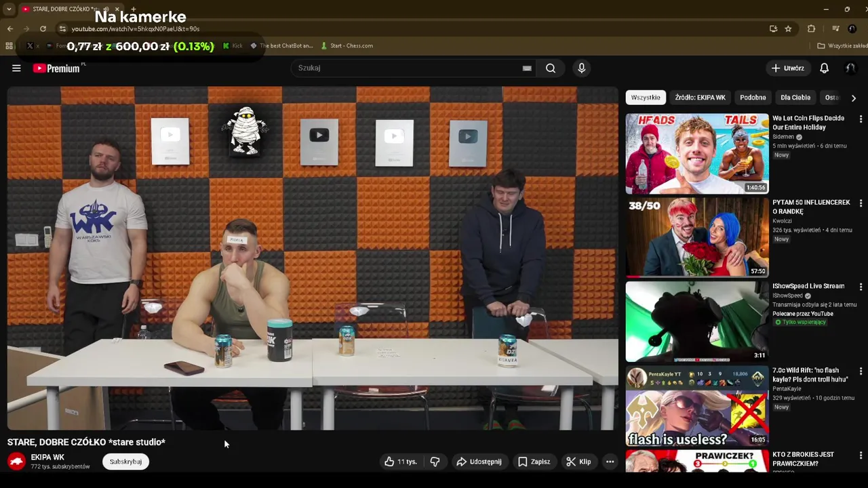Click the Kwolczi channel name
This screenshot has height=488, width=868.
point(783,221)
